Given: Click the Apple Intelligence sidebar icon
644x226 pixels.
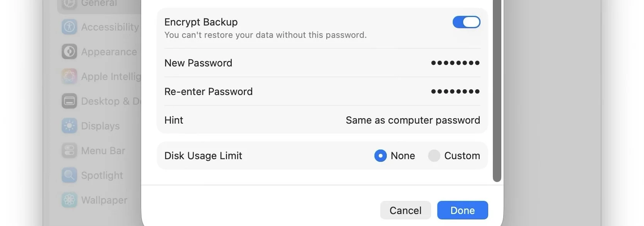Looking at the screenshot, I should tap(69, 76).
